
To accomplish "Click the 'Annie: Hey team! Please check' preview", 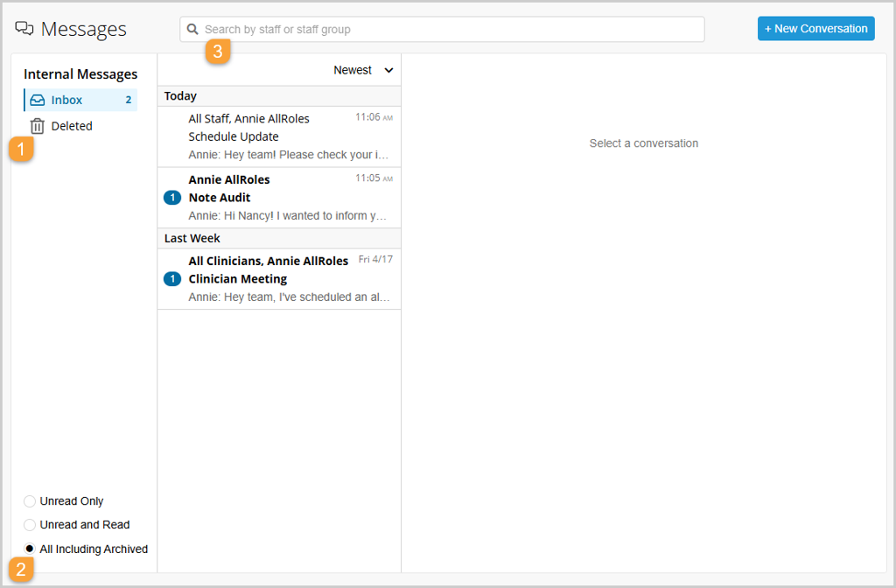I will (x=289, y=155).
